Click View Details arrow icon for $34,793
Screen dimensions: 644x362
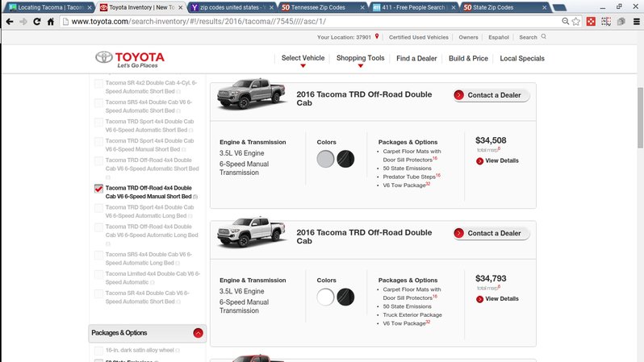[x=479, y=299]
